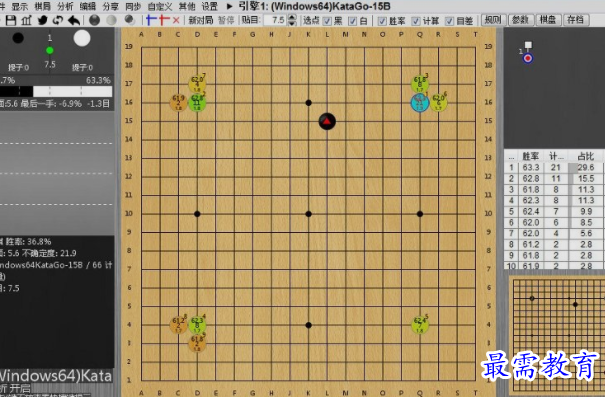Image resolution: width=605 pixels, height=397 pixels.
Task: Click the 棋盘 board button
Action: click(x=548, y=20)
